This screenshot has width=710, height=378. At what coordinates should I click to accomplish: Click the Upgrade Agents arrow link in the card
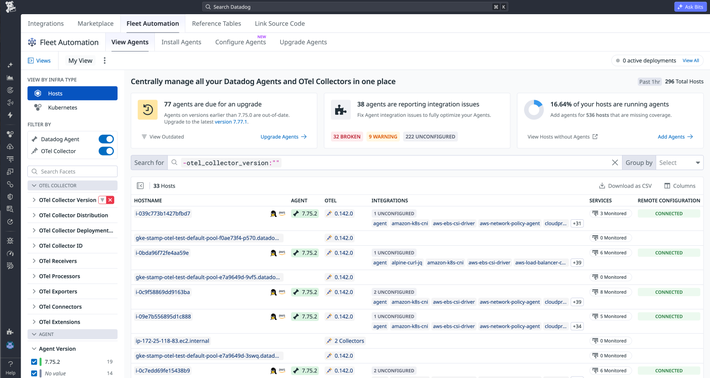283,137
